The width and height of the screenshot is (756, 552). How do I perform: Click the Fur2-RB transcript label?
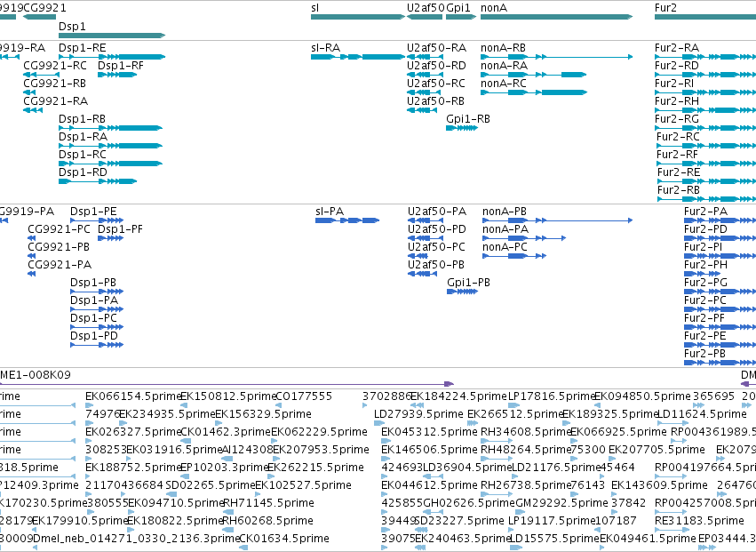point(679,190)
